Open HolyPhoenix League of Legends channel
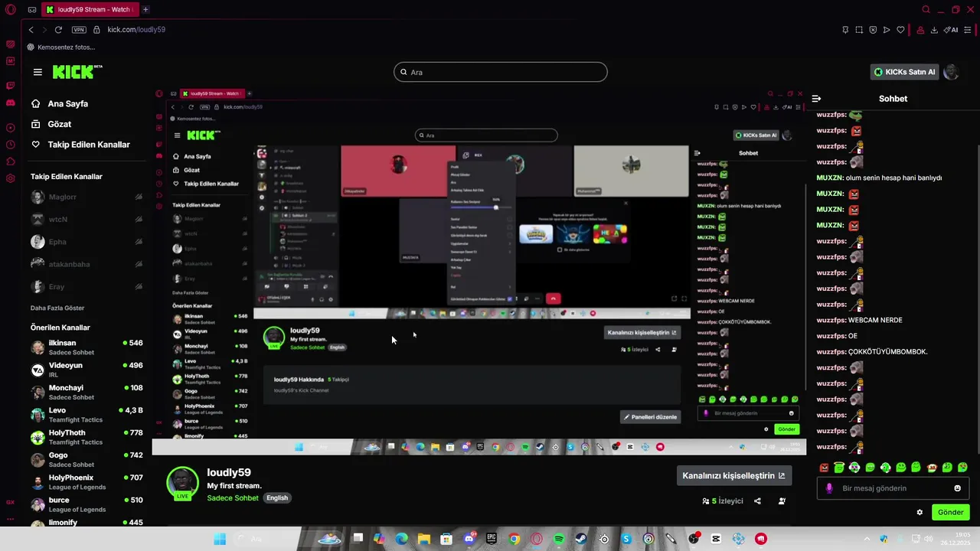 [87, 482]
